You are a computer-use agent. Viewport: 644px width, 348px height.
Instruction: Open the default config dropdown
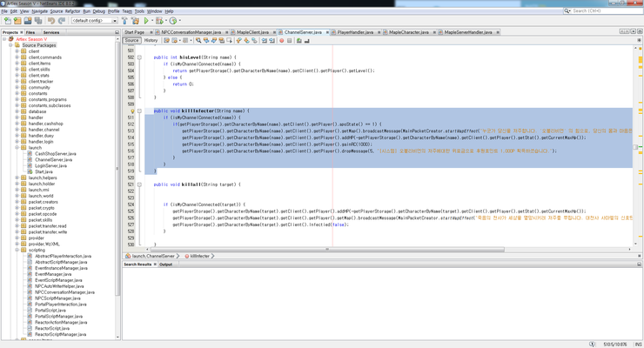pos(96,20)
